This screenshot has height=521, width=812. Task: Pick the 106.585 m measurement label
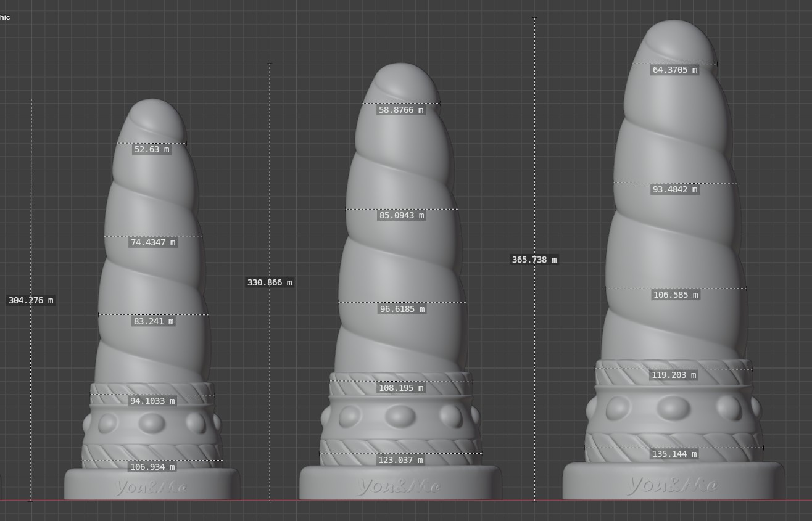(x=675, y=295)
